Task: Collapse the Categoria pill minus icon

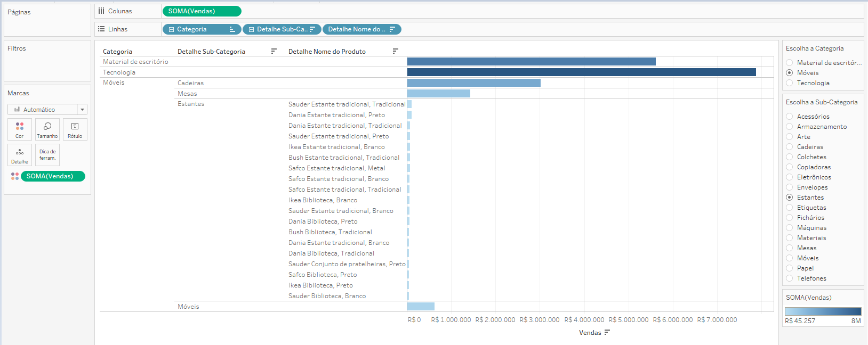Action: coord(171,29)
